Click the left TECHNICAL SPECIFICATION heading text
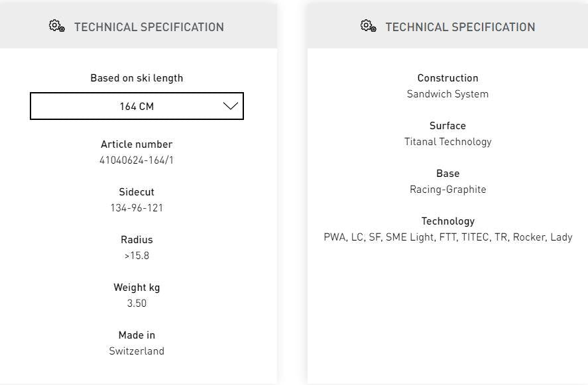Screen dimensions: 588x385 pyautogui.click(x=149, y=27)
